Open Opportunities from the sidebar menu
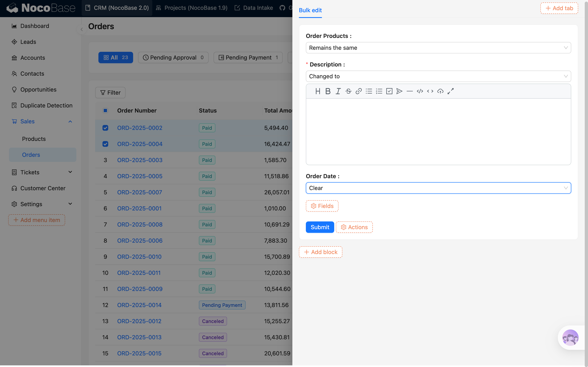Viewport: 588px width, 367px height. click(x=38, y=90)
